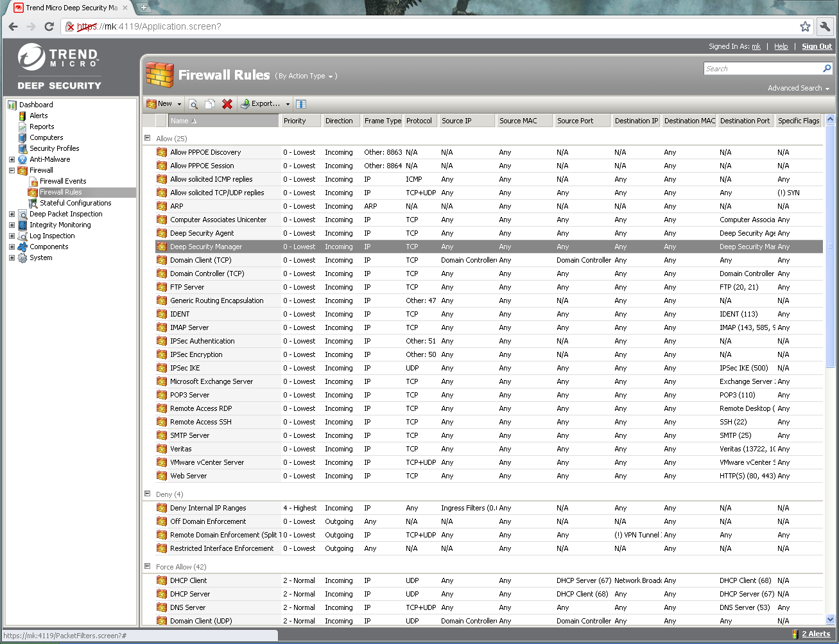
Task: Click the Properties magnifier toolbar icon
Action: point(193,104)
